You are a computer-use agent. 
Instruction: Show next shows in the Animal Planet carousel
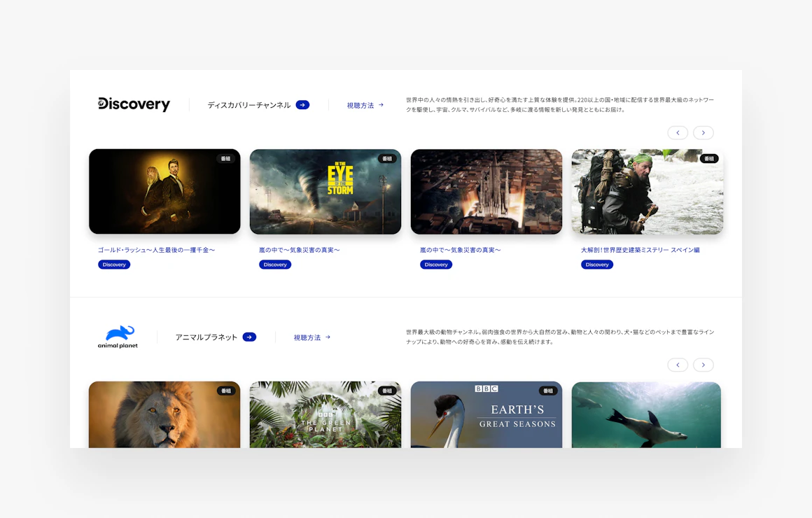(703, 365)
